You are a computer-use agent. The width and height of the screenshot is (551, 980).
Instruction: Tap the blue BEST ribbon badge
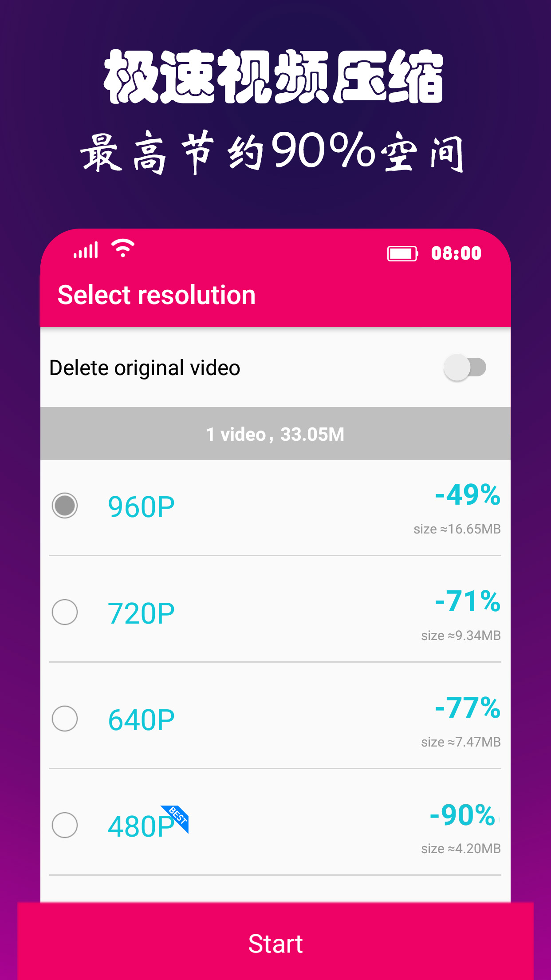176,818
